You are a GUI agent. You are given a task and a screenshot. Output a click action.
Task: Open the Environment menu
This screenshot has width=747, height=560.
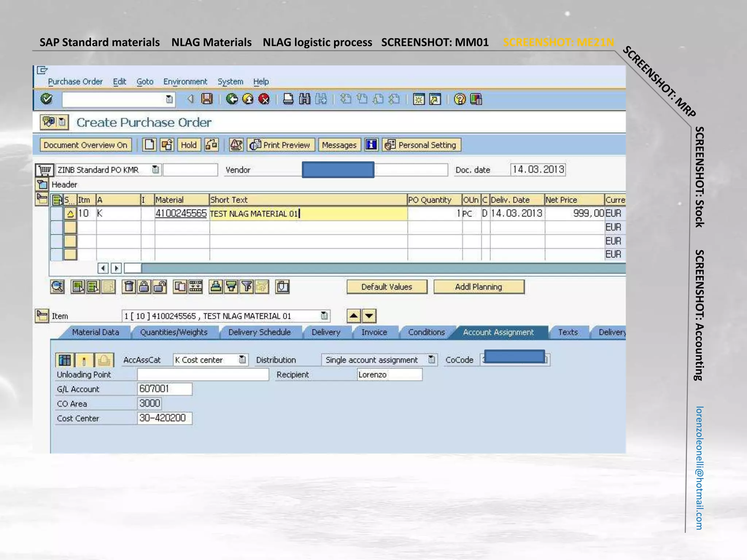tap(185, 82)
